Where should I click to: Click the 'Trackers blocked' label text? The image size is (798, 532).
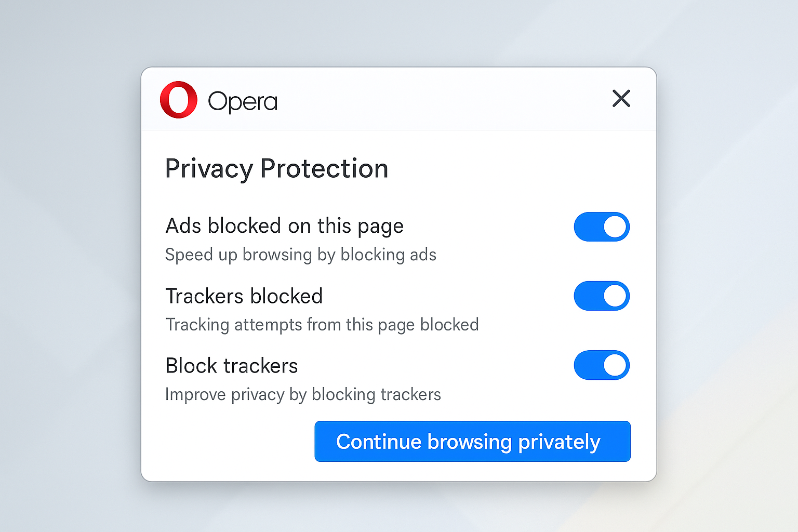coord(244,296)
